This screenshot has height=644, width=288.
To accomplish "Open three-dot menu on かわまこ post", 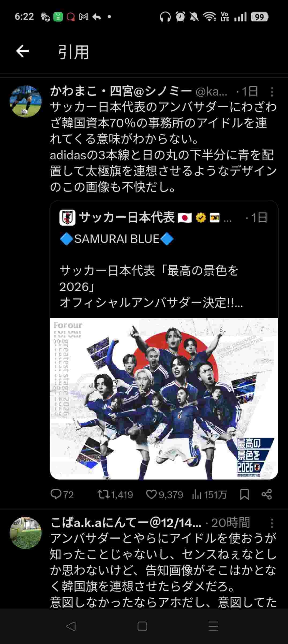I will (272, 92).
